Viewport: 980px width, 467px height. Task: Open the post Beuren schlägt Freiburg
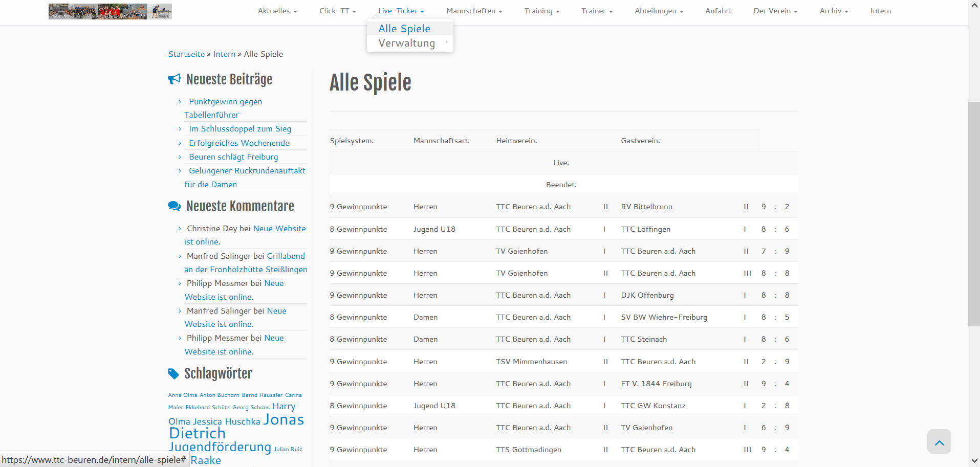[233, 157]
